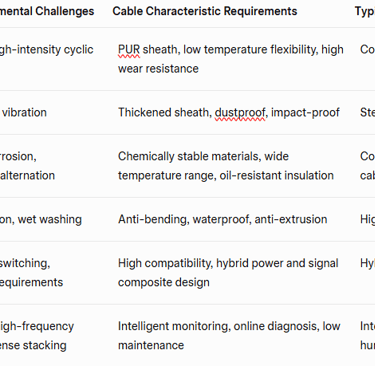The height and width of the screenshot is (366, 375).
Task: Click the 'Chemically stable materials' cell
Action: coord(226,166)
